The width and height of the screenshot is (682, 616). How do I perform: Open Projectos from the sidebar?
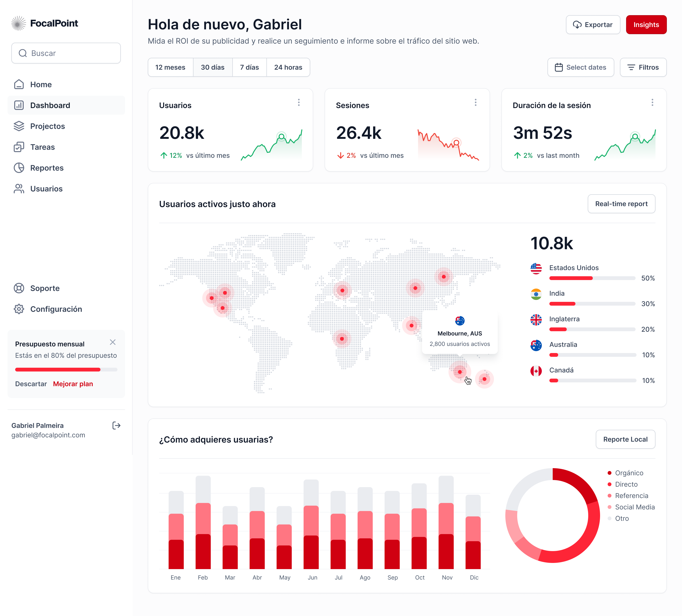pos(47,126)
